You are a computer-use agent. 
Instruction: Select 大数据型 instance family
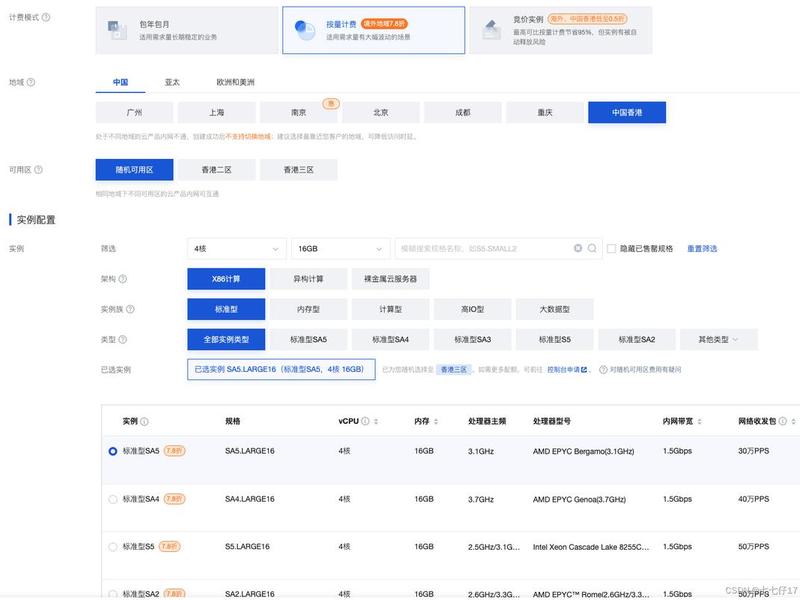555,309
